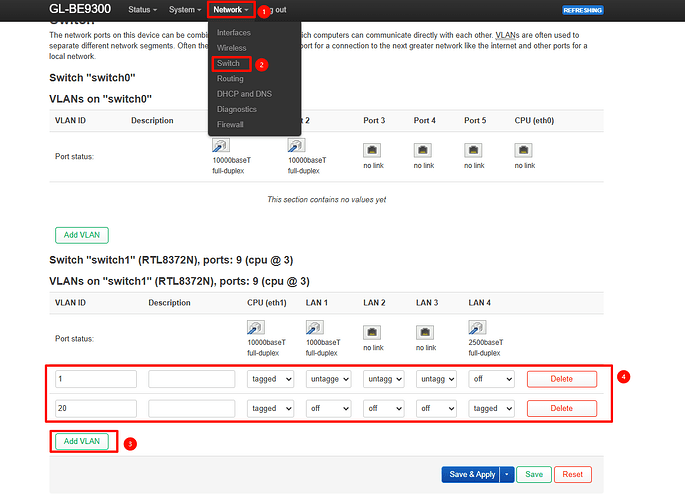Open VLAN 20 LAN 4 tagging dropdown
This screenshot has height=500, width=685.
point(491,408)
